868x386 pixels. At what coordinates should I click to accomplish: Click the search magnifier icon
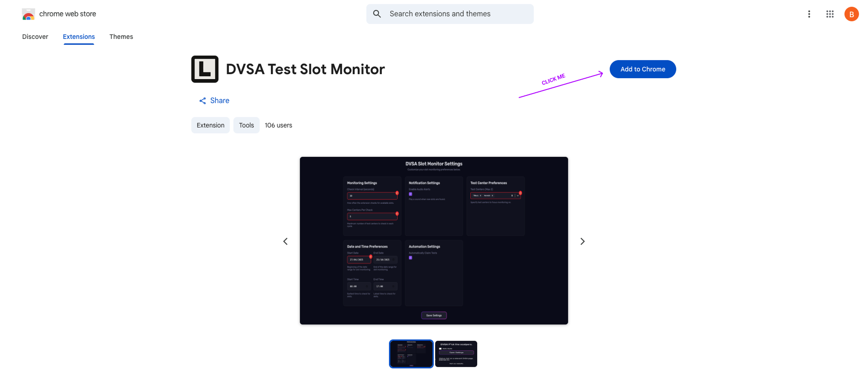click(377, 14)
